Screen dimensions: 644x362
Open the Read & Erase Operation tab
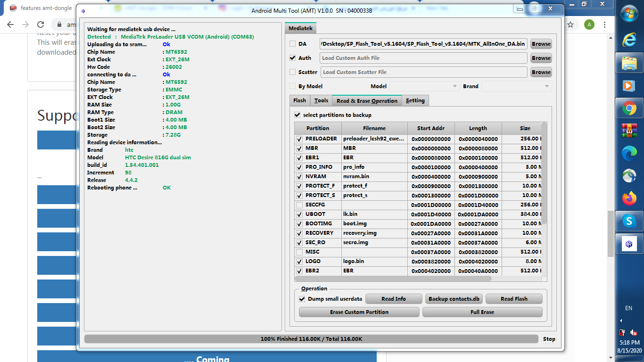pyautogui.click(x=367, y=100)
